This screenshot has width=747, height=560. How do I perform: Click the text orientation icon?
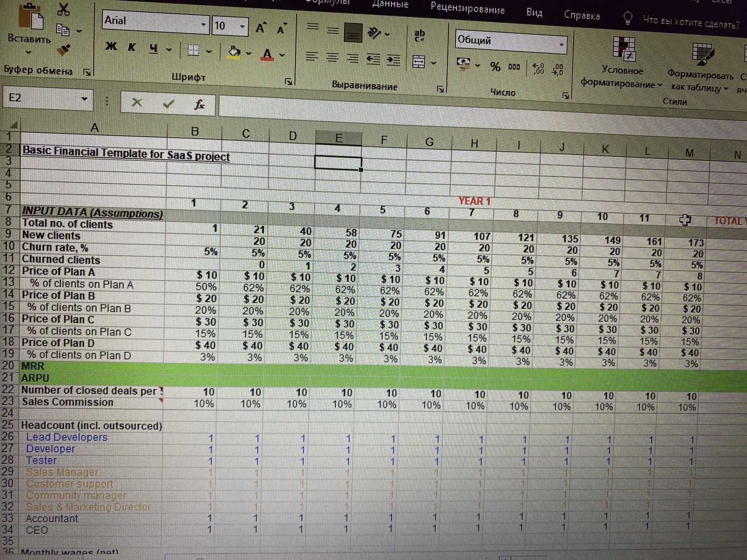click(x=374, y=33)
